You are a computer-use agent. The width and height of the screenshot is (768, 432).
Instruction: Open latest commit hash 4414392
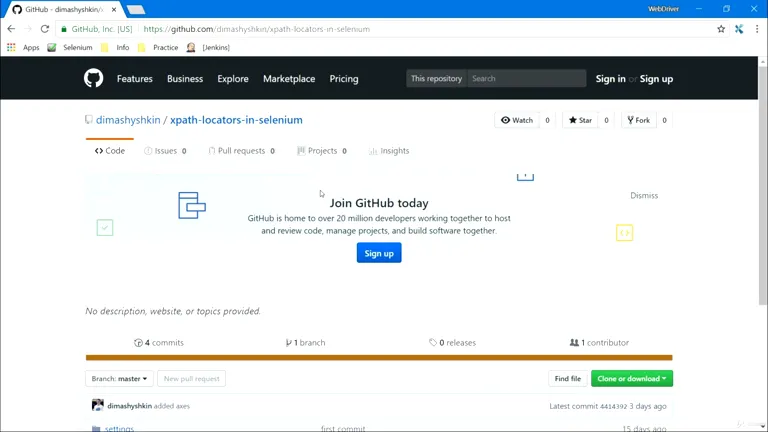pyautogui.click(x=613, y=407)
